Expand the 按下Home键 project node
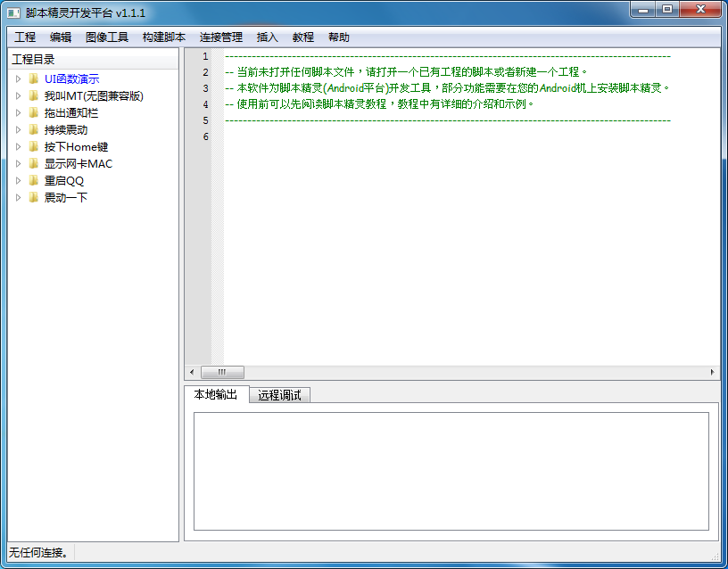The image size is (728, 569). (x=18, y=146)
